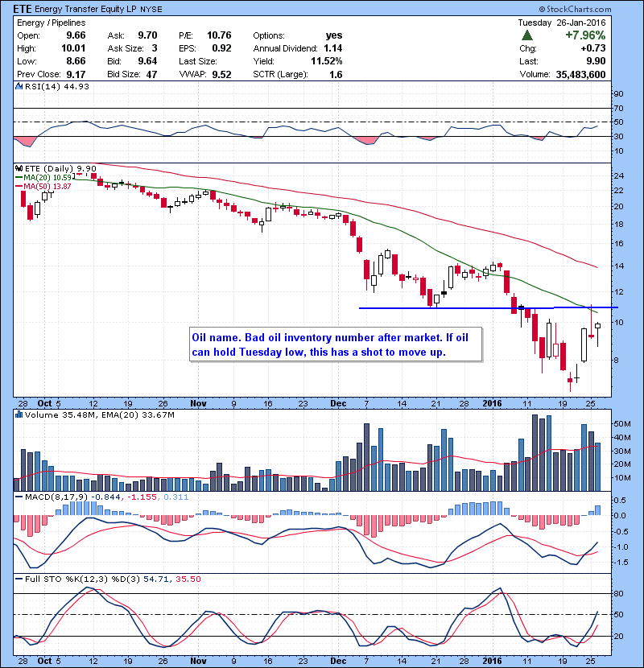Click the P/E value 10.76
Screen dimensions: 644x668
click(219, 35)
